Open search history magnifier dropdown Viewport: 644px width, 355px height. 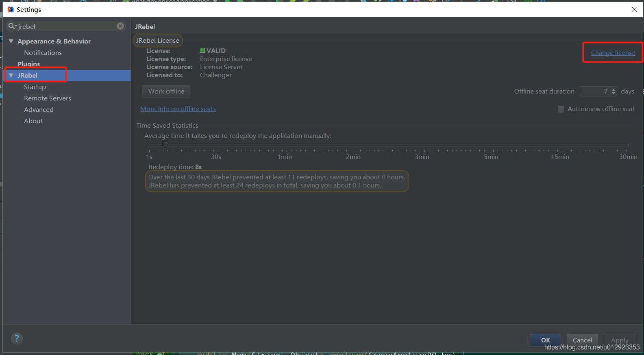13,26
